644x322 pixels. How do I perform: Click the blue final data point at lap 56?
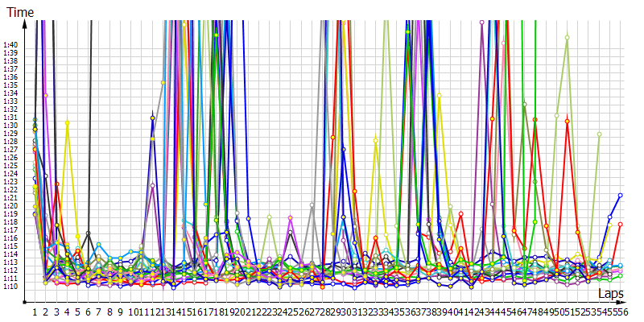[x=620, y=195]
